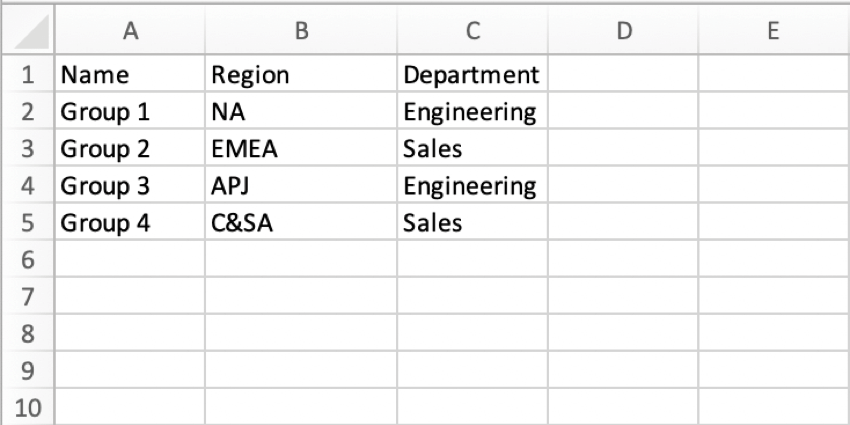
Task: Select column D header
Action: pyautogui.click(x=623, y=31)
